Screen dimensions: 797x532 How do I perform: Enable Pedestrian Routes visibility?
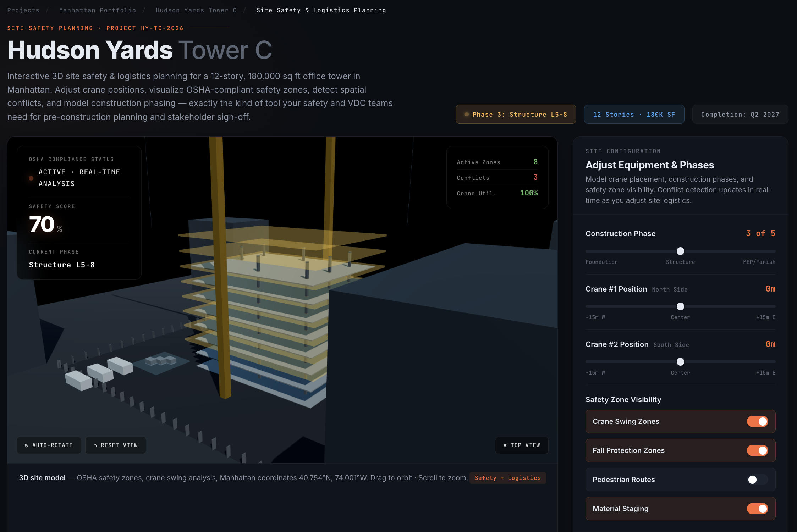click(x=757, y=480)
